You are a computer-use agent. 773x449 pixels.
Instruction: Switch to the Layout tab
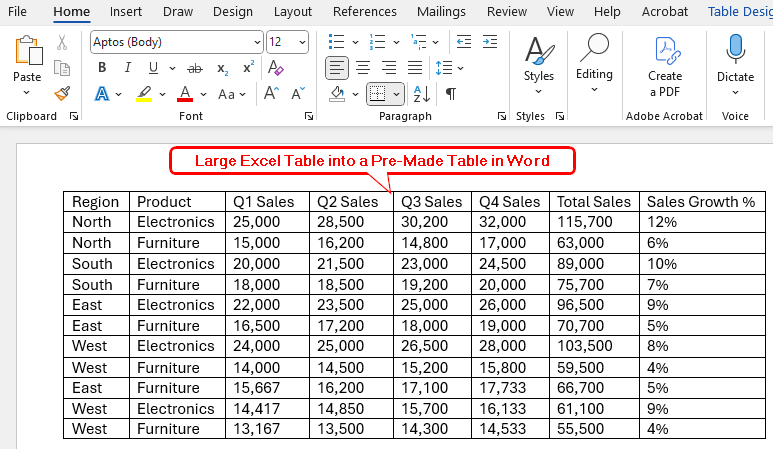point(293,12)
